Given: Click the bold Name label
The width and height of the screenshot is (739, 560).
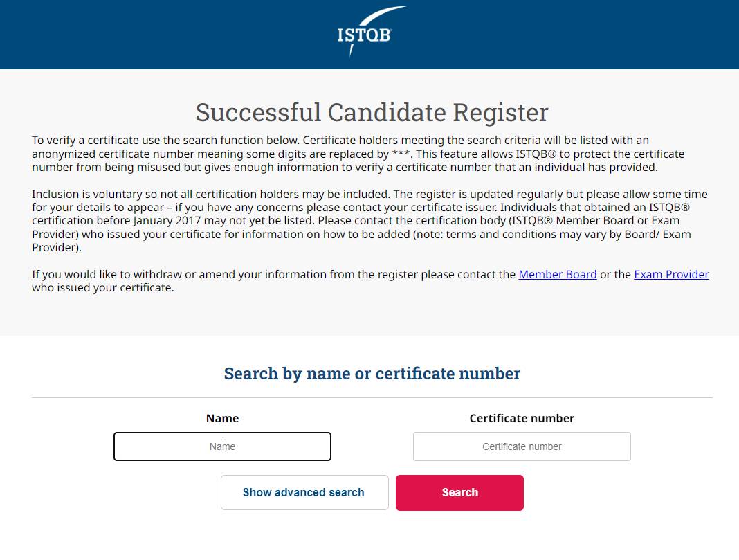Looking at the screenshot, I should 222,418.
